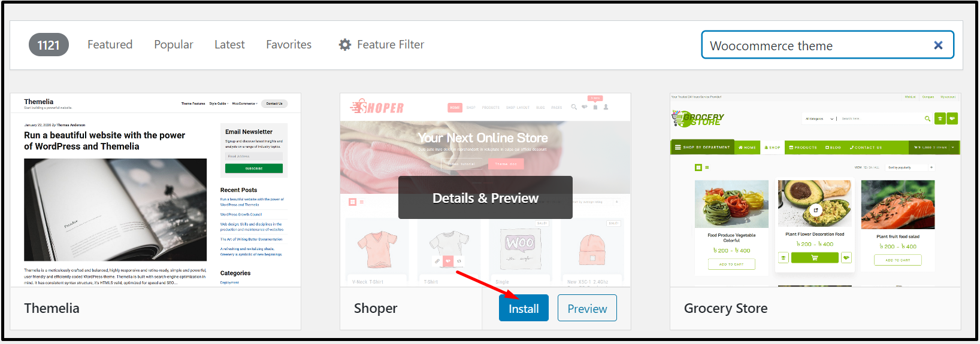Install the Shoper theme

pos(524,308)
